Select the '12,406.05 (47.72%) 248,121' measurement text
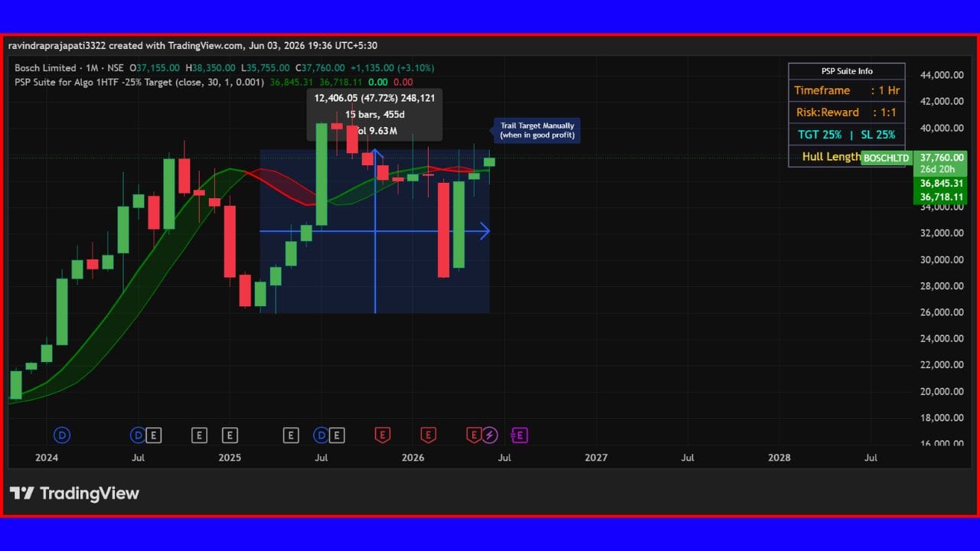 point(374,98)
